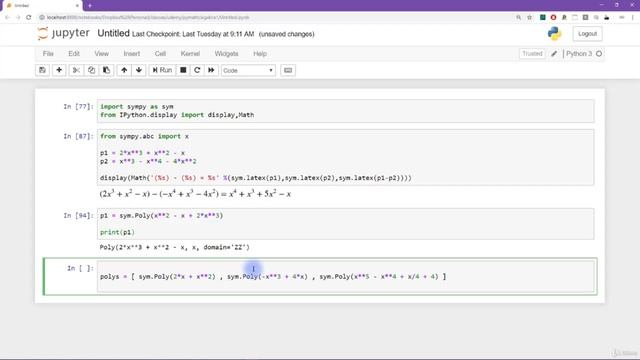
Task: Open the Cell menu
Action: tap(160, 53)
